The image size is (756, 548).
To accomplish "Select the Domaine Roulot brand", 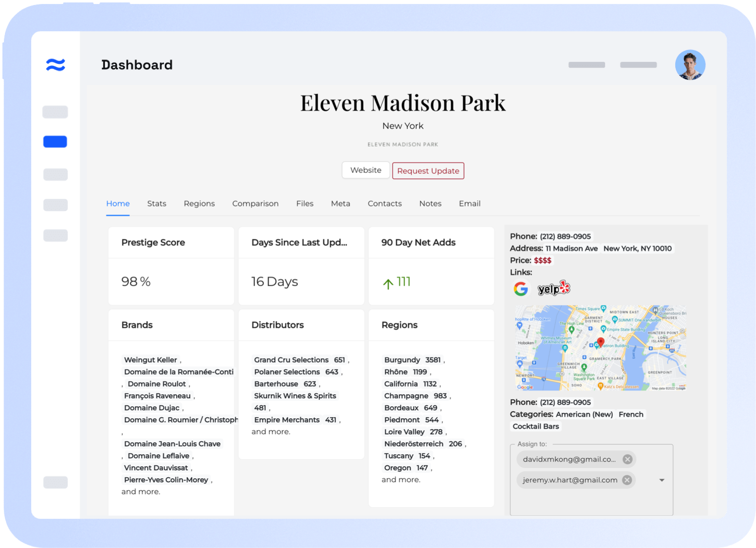I will [157, 384].
